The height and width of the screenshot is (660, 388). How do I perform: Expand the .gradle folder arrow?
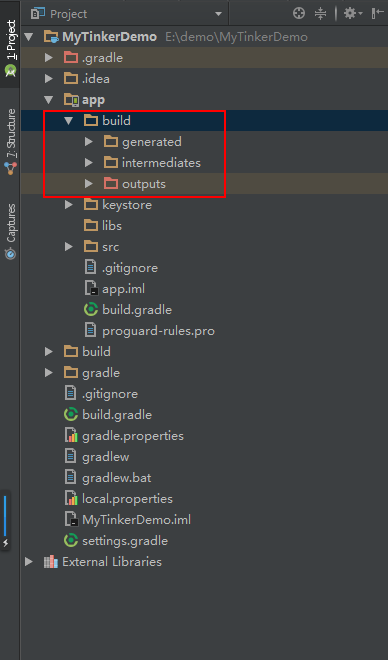(x=49, y=58)
